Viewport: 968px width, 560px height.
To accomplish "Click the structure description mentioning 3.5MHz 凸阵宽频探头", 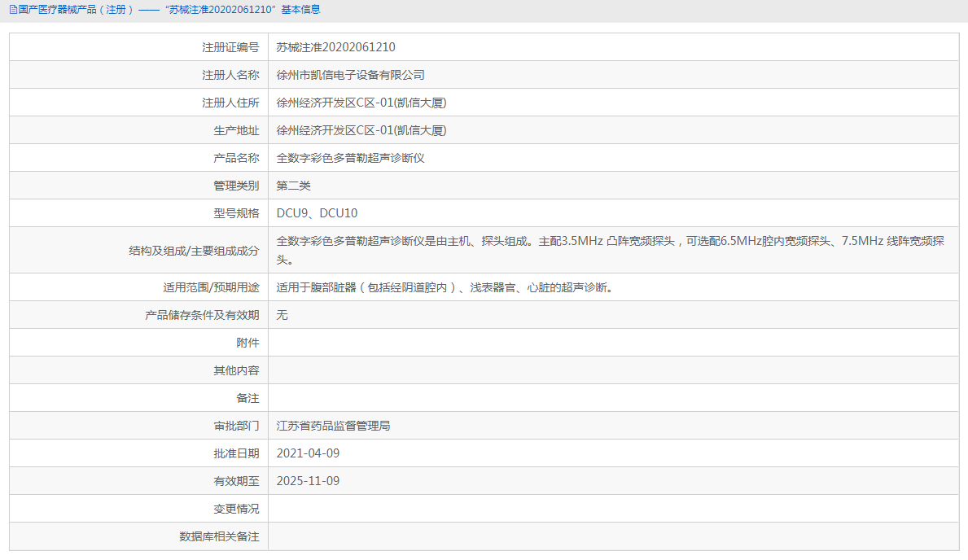I will coord(610,250).
